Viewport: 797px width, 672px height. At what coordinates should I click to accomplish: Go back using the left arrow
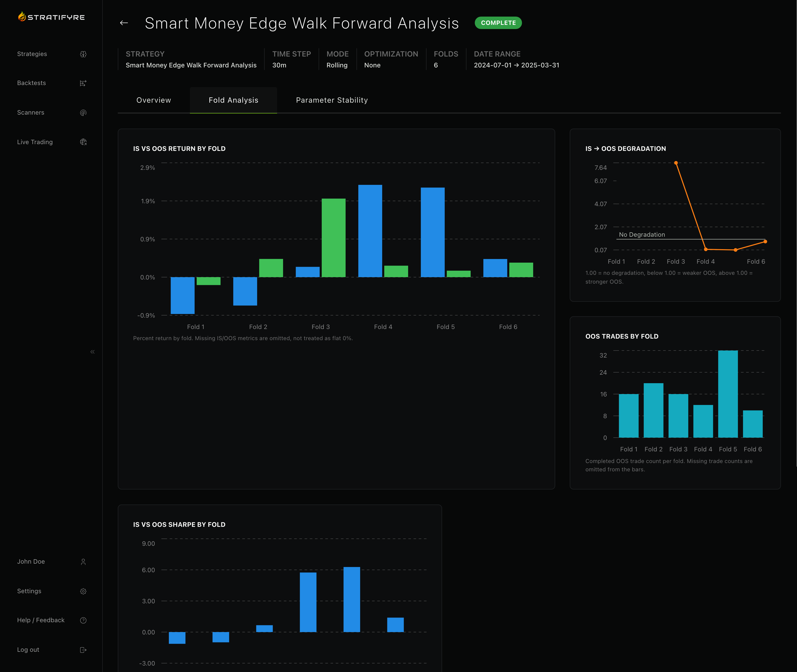124,23
